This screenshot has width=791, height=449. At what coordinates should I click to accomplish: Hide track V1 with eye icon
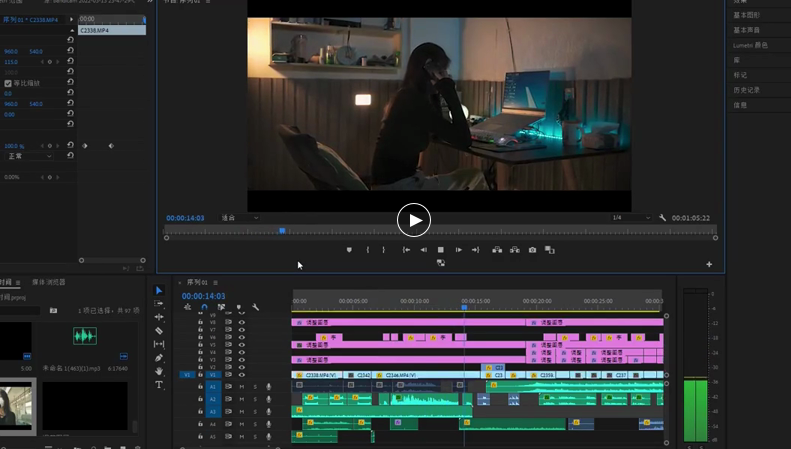[x=242, y=375]
